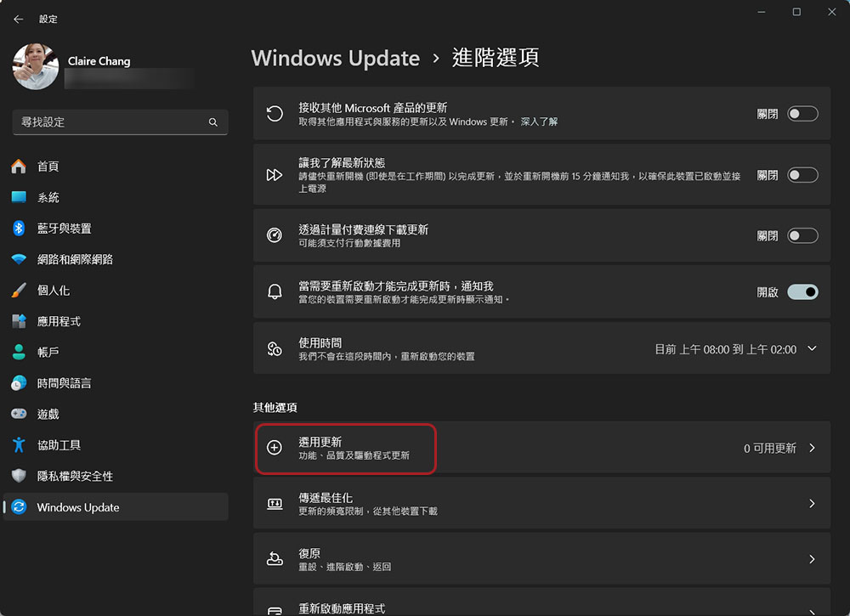
Task: Turn off the restart notification switch
Action: pos(802,292)
